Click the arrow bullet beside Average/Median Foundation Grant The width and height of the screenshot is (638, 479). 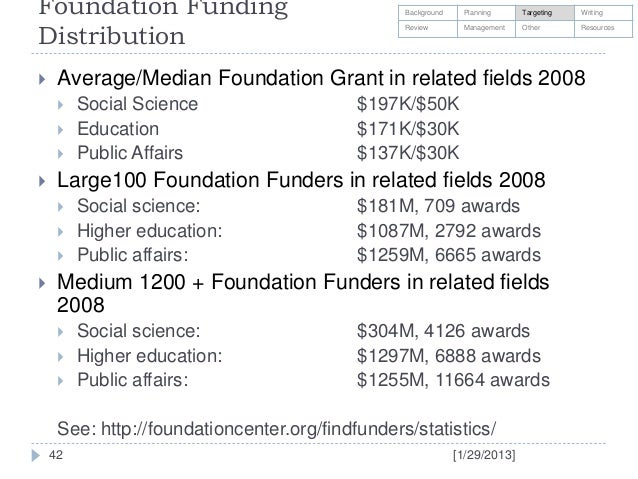pos(42,79)
